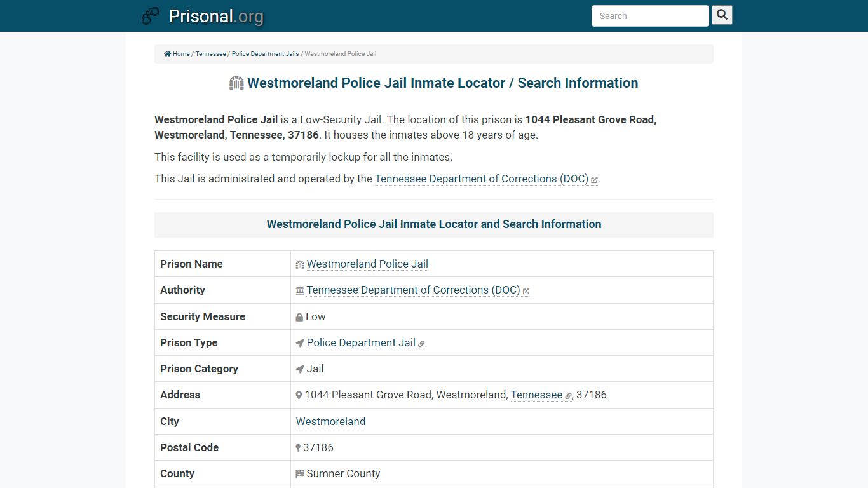Click 'Westmoreland Police Jail' breadcrumb text
Viewport: 868px width, 488px height.
point(341,54)
